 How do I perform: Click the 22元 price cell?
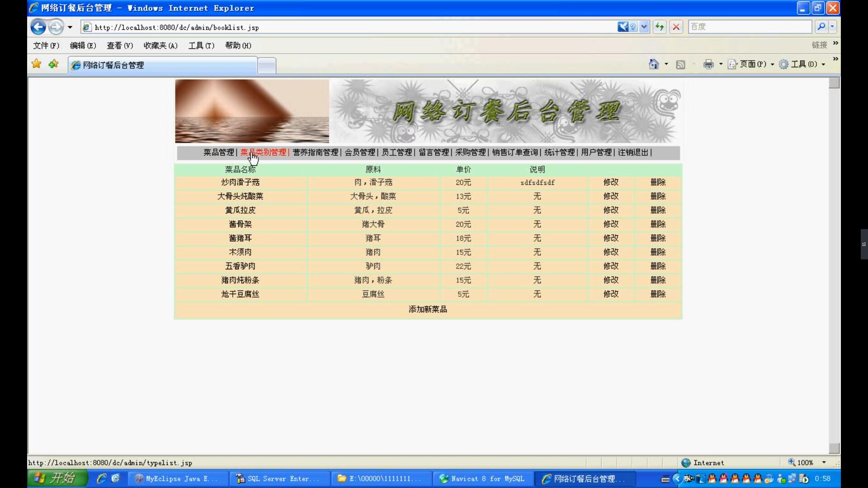[463, 267]
